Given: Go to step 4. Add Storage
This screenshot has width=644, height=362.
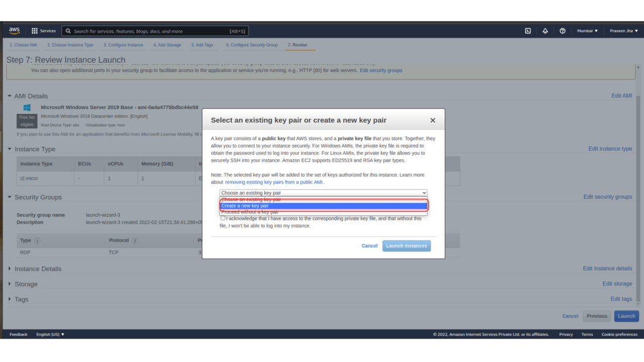Looking at the screenshot, I should pos(167,45).
